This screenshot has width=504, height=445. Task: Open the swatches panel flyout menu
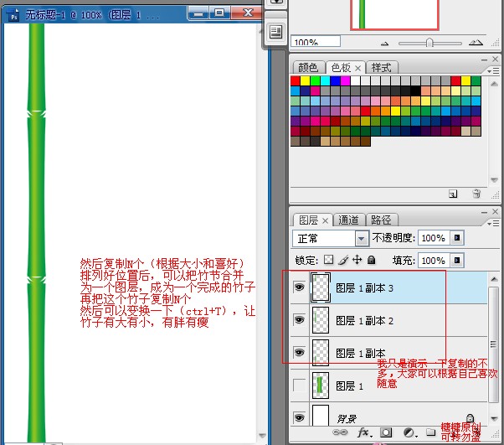coord(493,70)
